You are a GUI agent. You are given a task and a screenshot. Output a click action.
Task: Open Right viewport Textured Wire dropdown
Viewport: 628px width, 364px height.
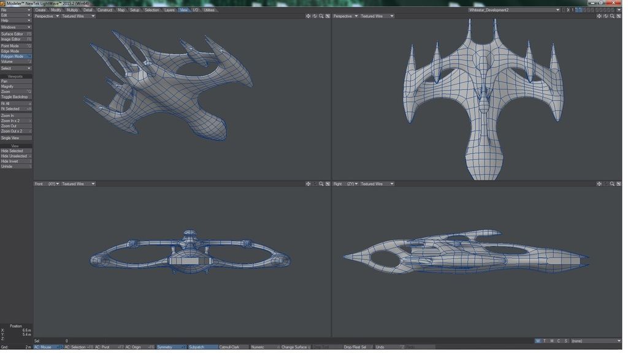tap(377, 184)
